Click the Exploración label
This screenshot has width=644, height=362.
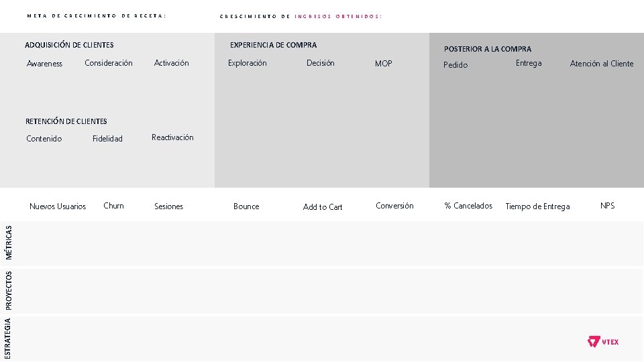click(248, 63)
